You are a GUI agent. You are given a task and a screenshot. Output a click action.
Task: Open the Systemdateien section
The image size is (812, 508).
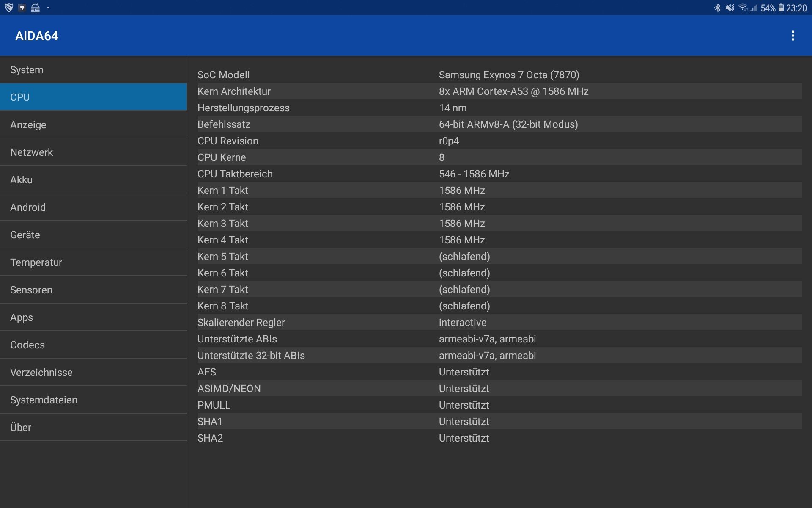(93, 400)
